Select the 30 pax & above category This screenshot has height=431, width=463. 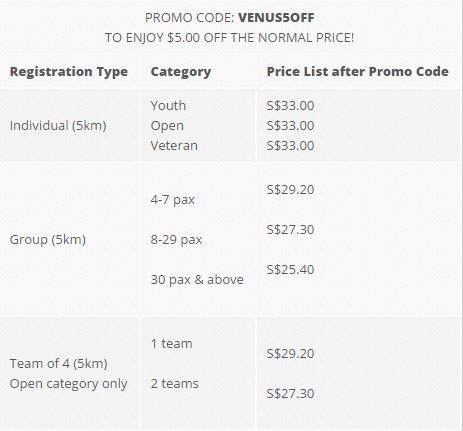197,280
